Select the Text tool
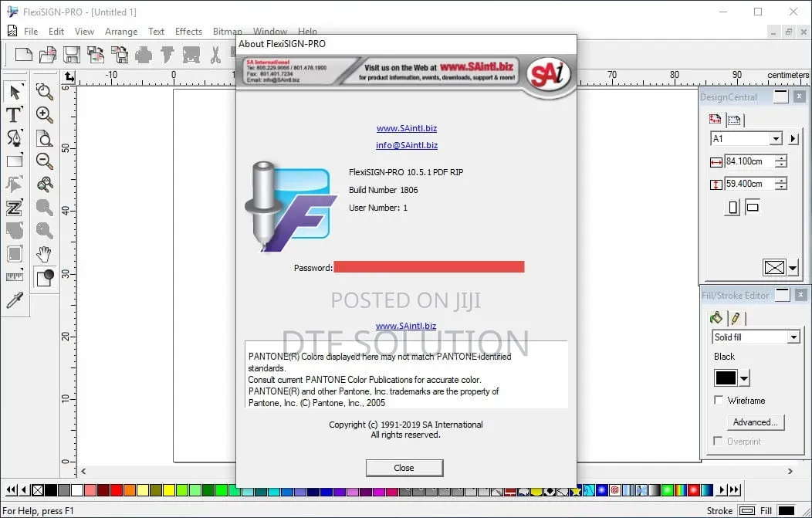The height and width of the screenshot is (518, 812). click(14, 114)
